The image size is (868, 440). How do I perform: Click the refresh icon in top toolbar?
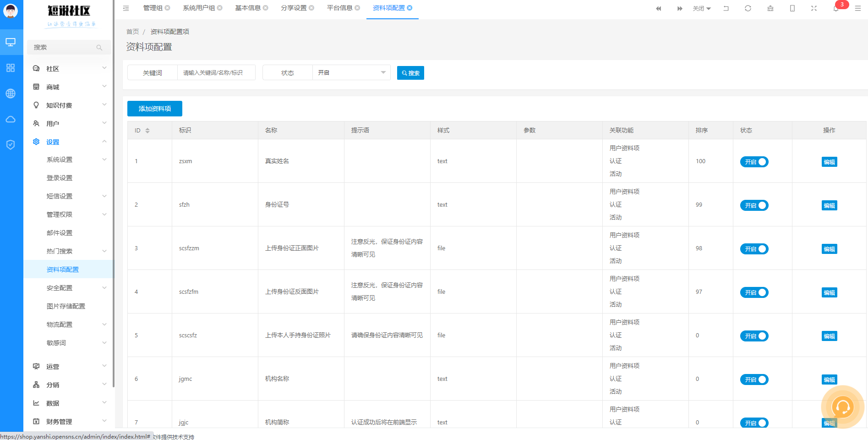click(x=748, y=8)
